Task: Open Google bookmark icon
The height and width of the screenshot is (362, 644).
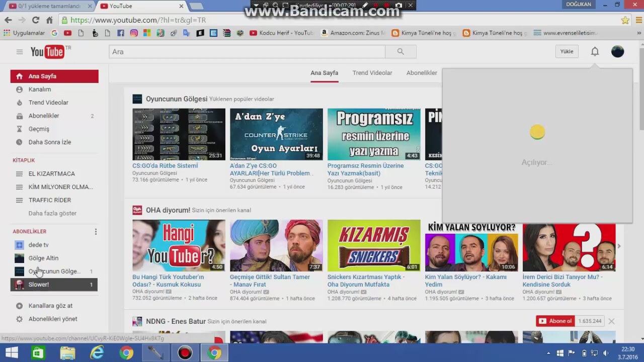Action: pos(54,33)
